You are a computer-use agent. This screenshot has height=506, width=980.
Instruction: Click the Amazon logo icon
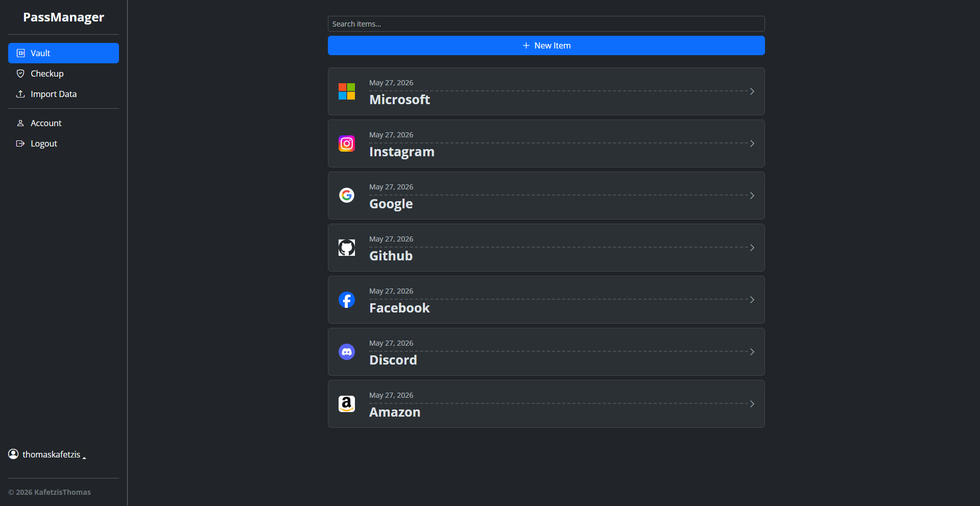click(347, 404)
